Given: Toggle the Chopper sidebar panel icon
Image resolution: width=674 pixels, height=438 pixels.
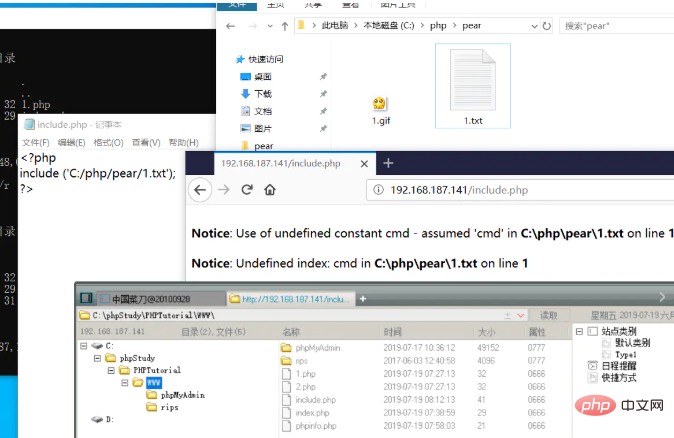Looking at the screenshot, I should pos(86,298).
